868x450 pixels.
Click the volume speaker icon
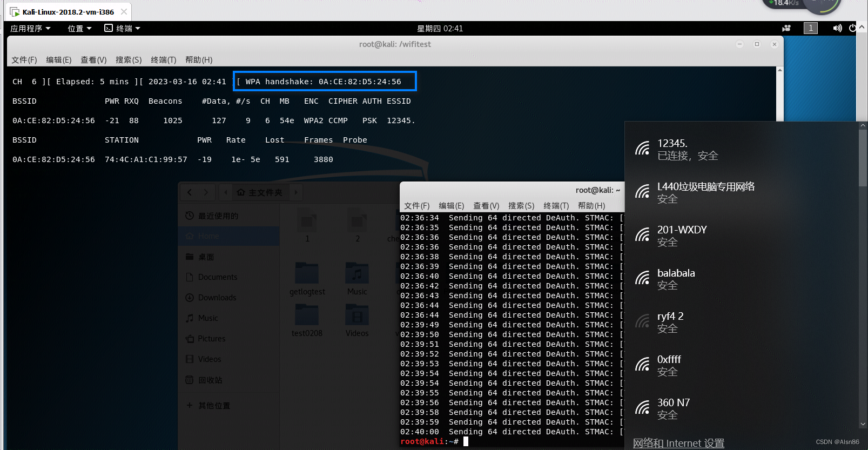point(837,28)
